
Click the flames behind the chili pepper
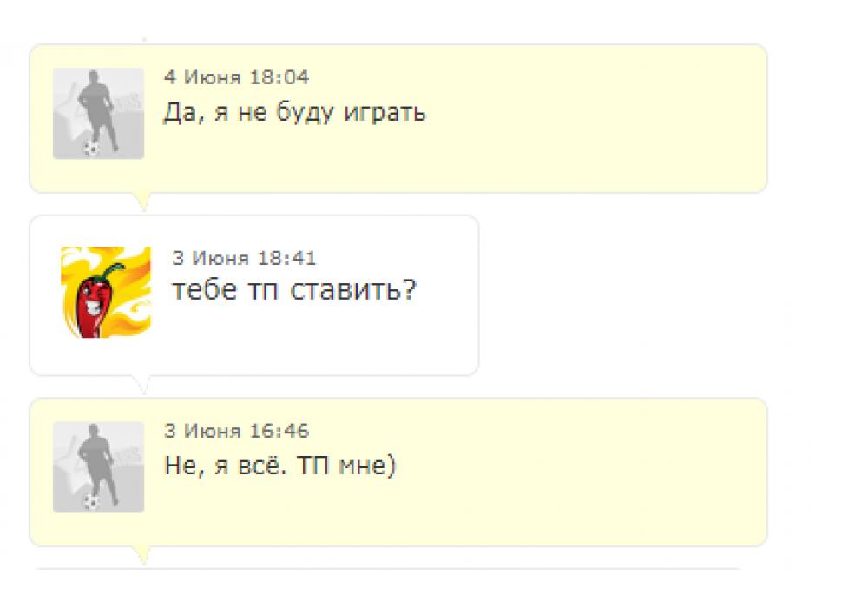[x=130, y=269]
